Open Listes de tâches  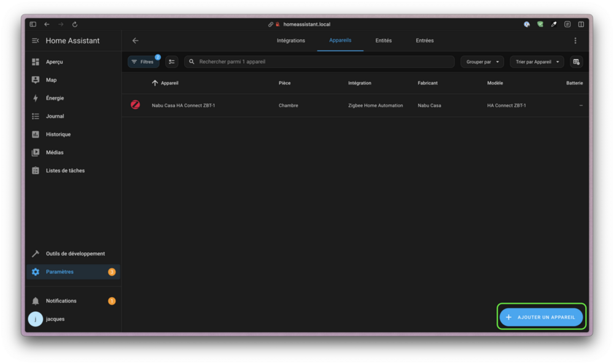(x=73, y=171)
